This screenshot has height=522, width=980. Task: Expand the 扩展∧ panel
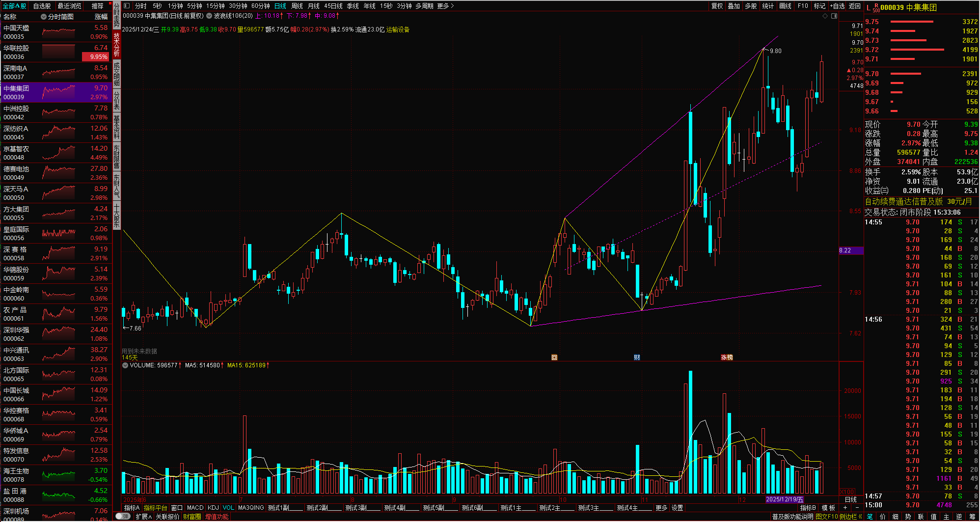tap(144, 517)
